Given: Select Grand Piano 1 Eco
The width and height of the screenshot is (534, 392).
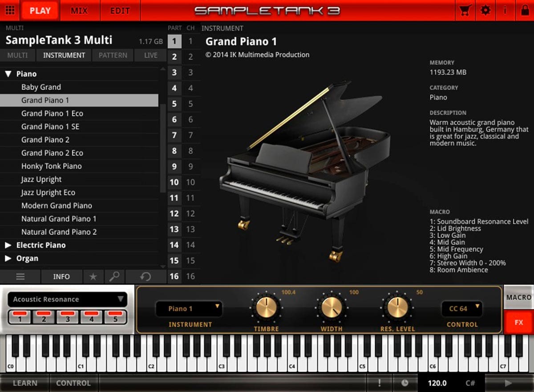Looking at the screenshot, I should [79, 113].
